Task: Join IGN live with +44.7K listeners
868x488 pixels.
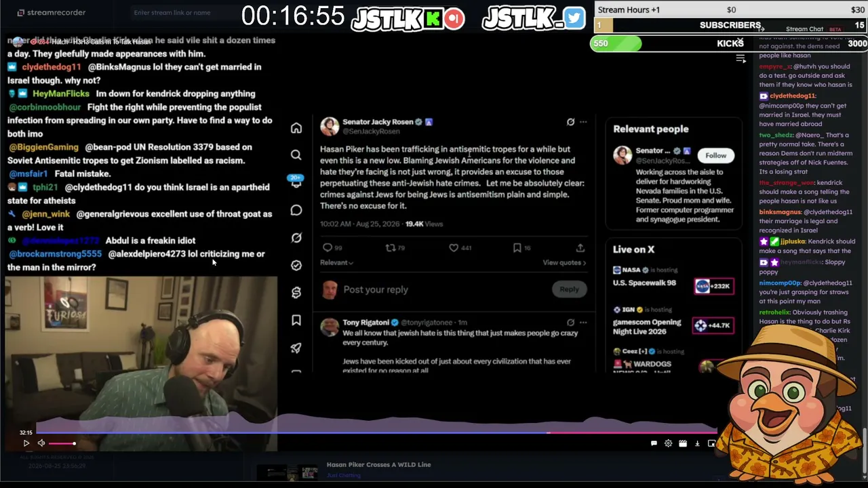Action: point(713,325)
